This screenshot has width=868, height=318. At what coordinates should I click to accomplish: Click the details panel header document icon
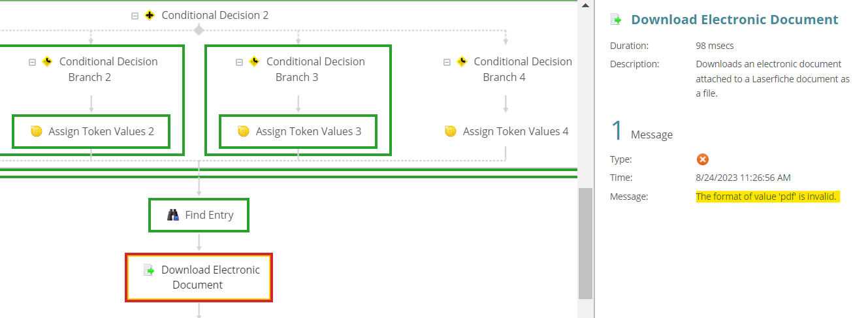coord(616,20)
